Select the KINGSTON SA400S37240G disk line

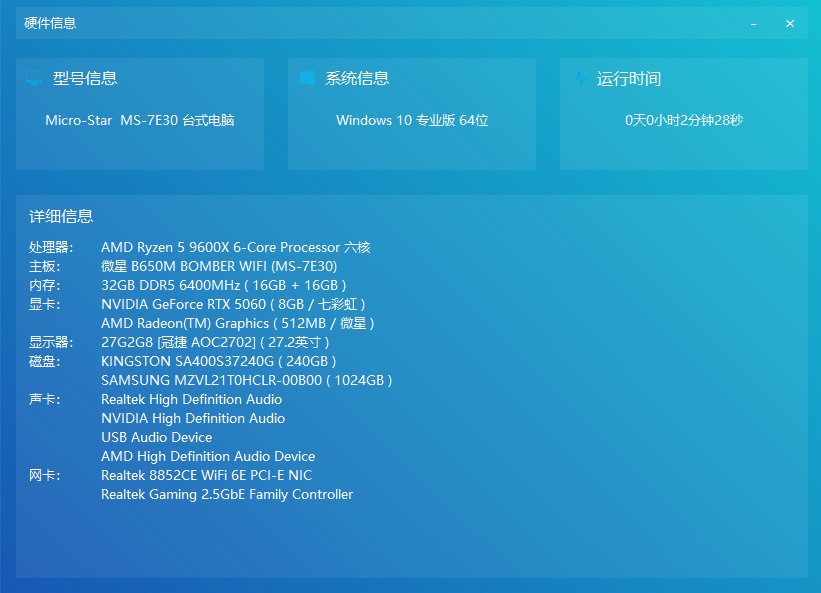[219, 361]
